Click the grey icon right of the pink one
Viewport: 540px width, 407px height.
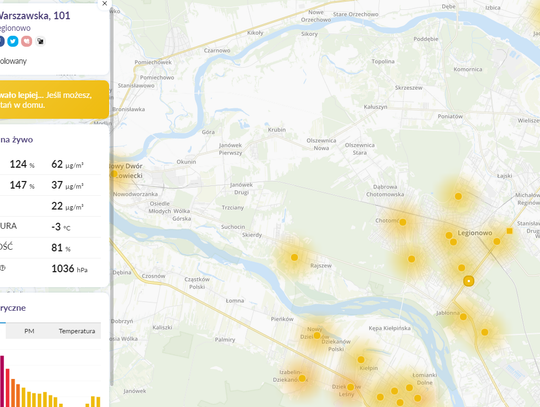coord(41,41)
